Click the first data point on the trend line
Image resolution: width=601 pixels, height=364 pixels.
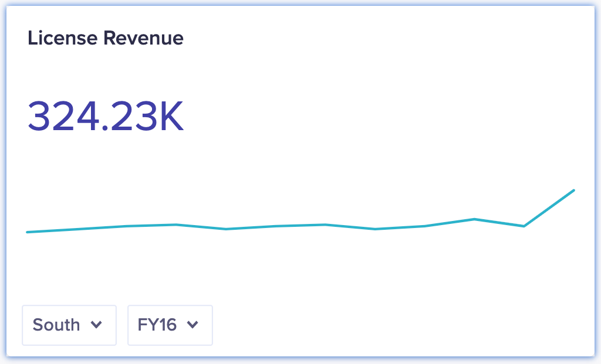pyautogui.click(x=27, y=232)
